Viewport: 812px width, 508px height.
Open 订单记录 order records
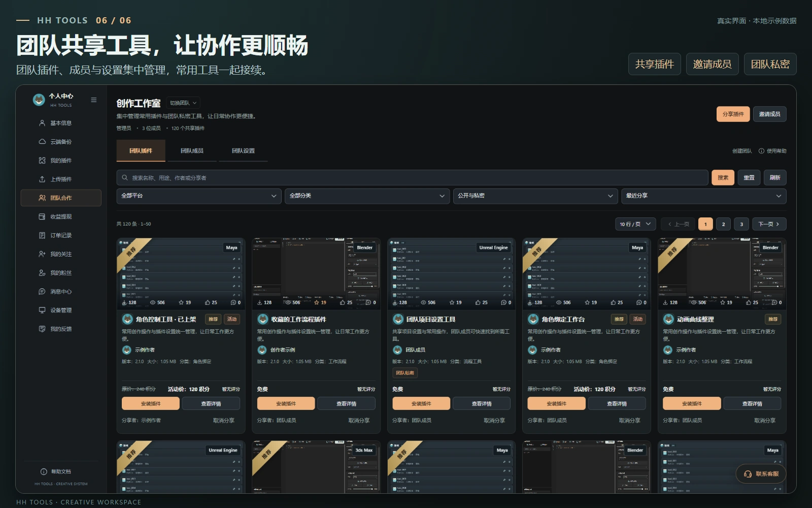point(61,235)
